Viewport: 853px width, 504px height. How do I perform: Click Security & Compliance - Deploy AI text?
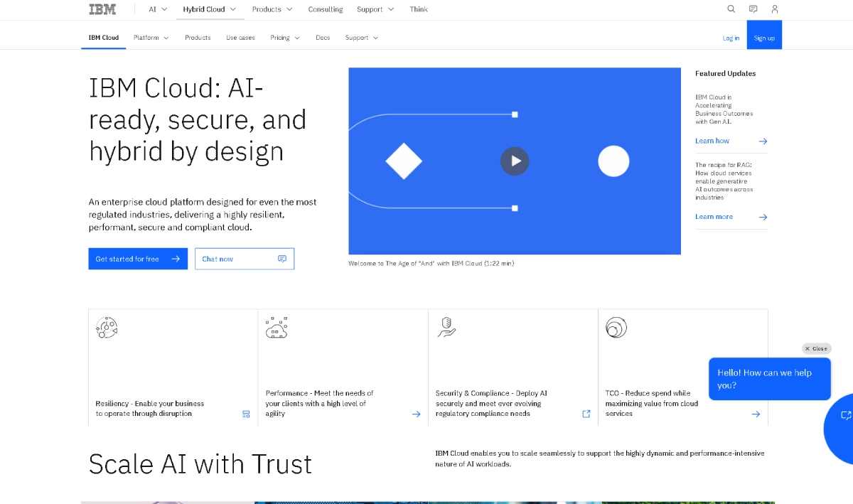coord(491,403)
